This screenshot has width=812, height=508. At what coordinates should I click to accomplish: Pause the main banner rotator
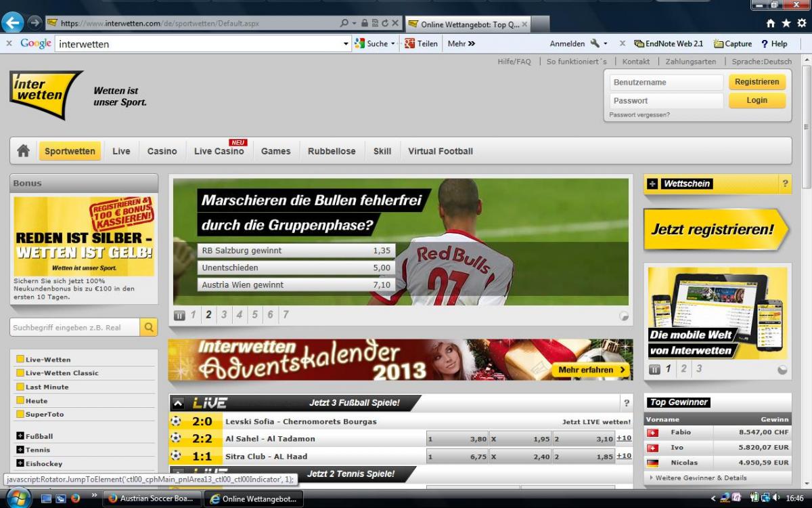(x=179, y=315)
